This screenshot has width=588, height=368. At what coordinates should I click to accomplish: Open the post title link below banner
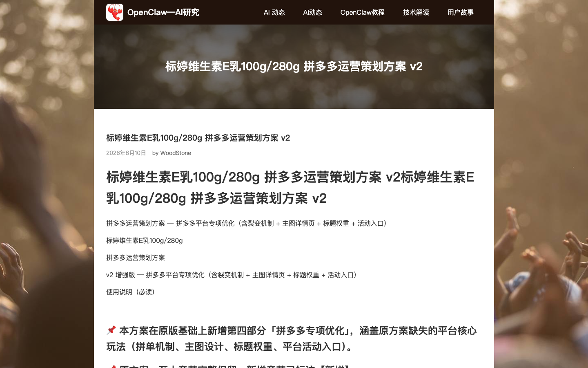pyautogui.click(x=198, y=138)
